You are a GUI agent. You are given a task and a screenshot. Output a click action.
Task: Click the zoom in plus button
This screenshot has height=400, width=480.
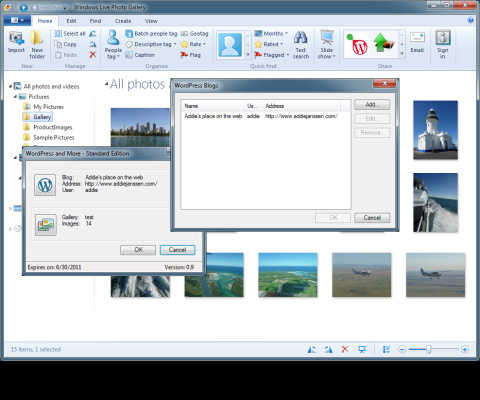(465, 349)
